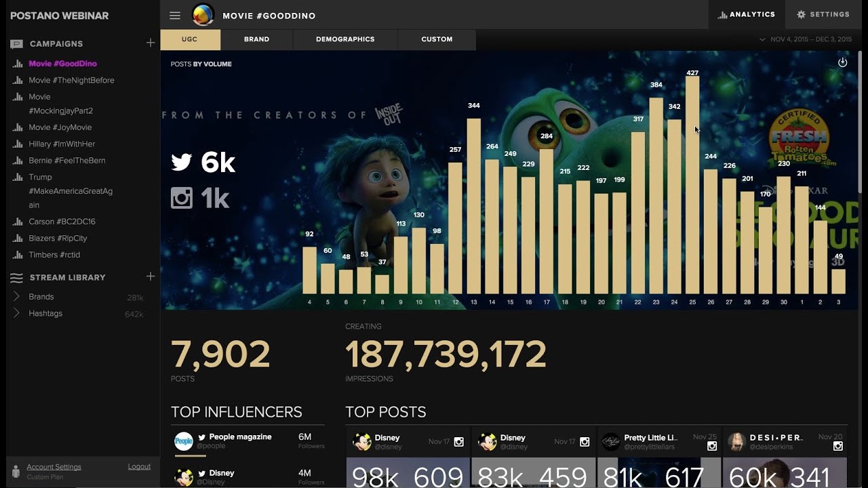Open Movie #JoyMovie campaign
868x488 pixels.
tap(60, 127)
